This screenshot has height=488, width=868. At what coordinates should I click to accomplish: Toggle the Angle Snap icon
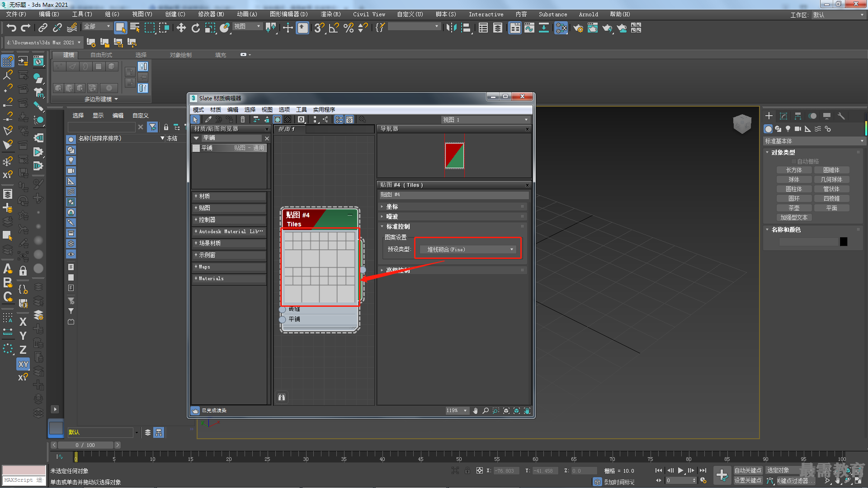point(334,28)
